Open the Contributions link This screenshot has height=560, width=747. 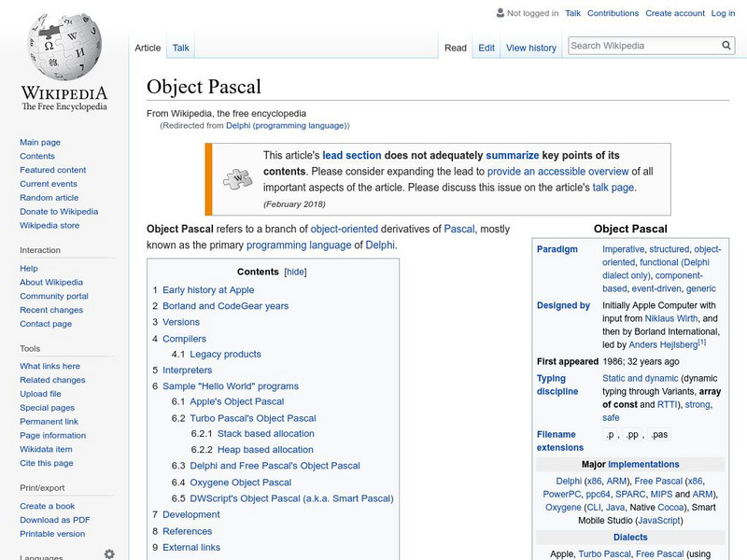[x=613, y=13]
